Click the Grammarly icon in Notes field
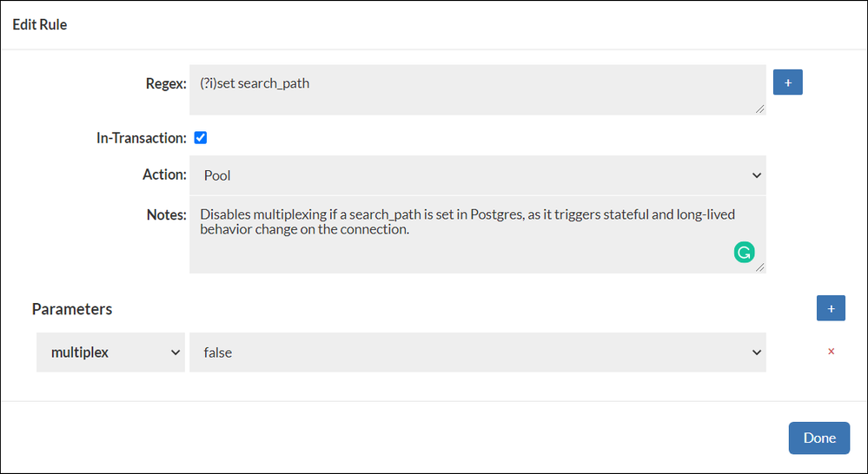 744,253
